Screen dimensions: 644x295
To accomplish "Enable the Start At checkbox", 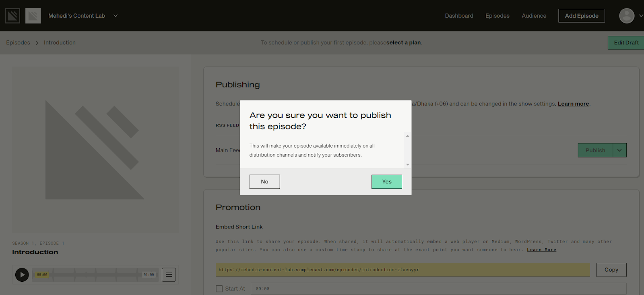I will (219, 289).
